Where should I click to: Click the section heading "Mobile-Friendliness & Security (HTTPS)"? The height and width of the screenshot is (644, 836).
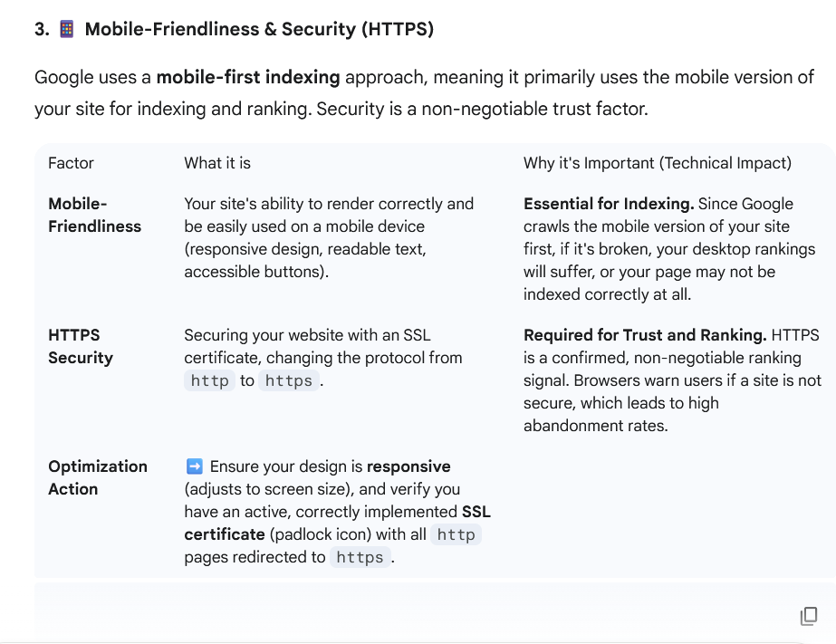coord(259,30)
